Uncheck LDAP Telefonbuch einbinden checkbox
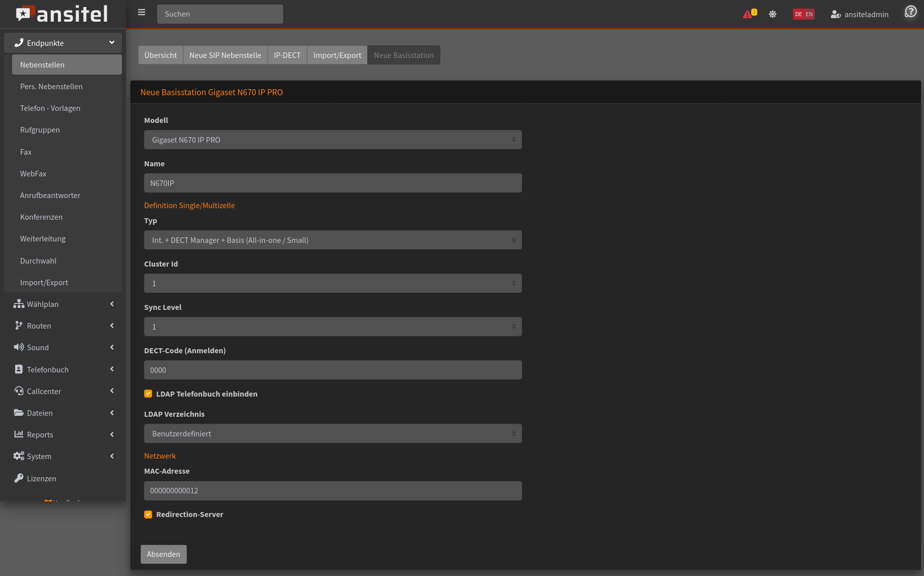Screen dimensions: 924x576 coord(148,394)
